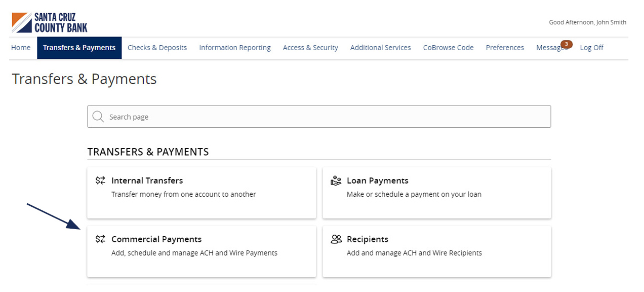
Task: Click CoBrowse Code in the navigation bar
Action: click(448, 47)
